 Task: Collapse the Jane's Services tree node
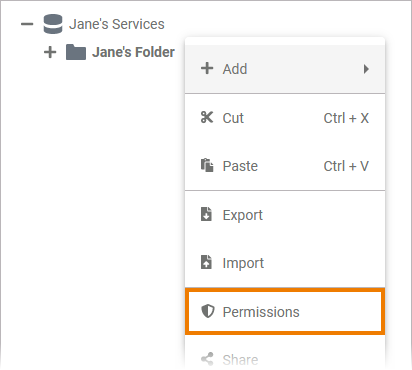pyautogui.click(x=27, y=24)
